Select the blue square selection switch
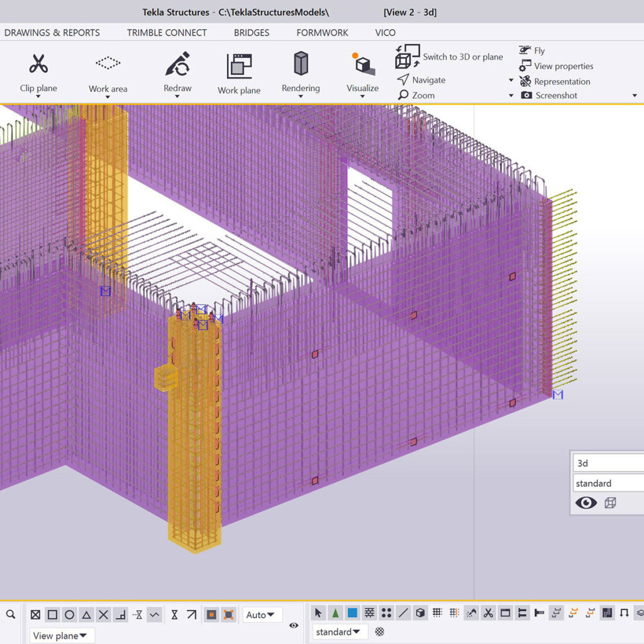Image resolution: width=644 pixels, height=644 pixels. 353,613
